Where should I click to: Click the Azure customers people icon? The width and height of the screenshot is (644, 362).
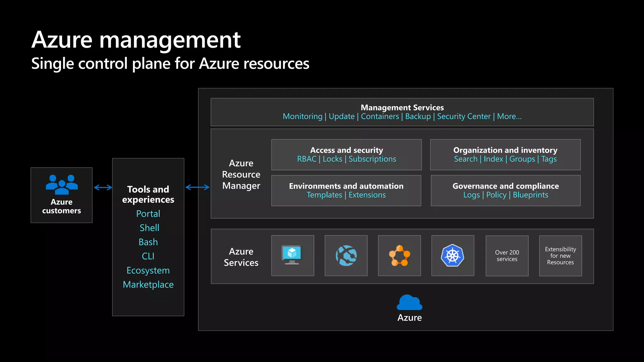(x=62, y=185)
